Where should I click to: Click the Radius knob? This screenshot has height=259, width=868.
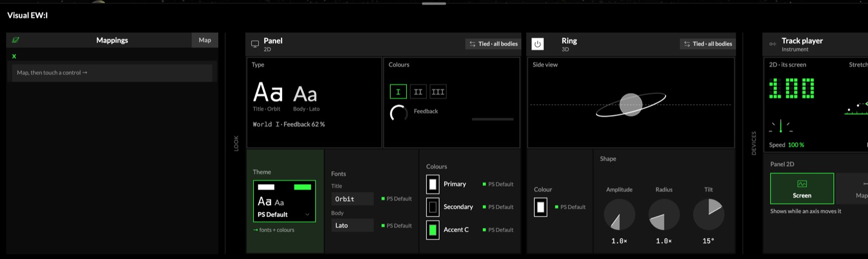664,214
